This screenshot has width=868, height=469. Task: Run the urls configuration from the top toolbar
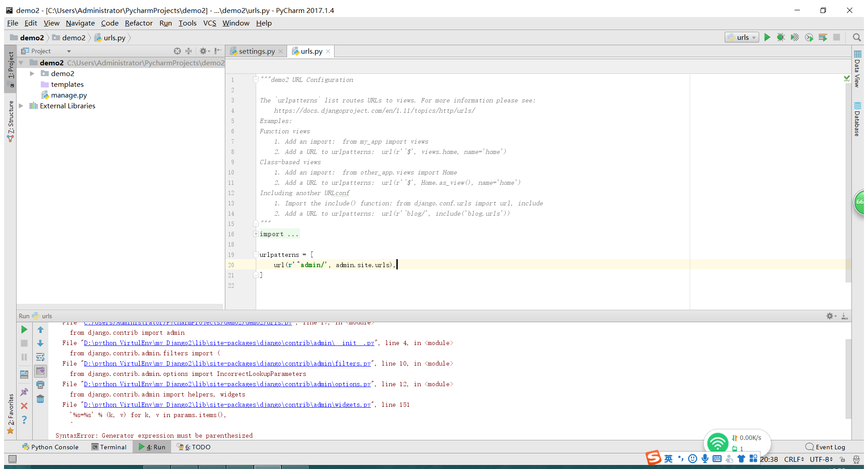pos(767,38)
